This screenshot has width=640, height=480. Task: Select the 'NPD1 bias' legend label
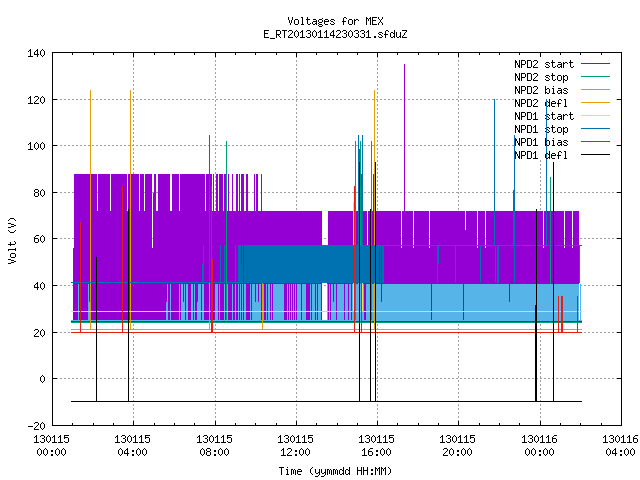coord(541,142)
